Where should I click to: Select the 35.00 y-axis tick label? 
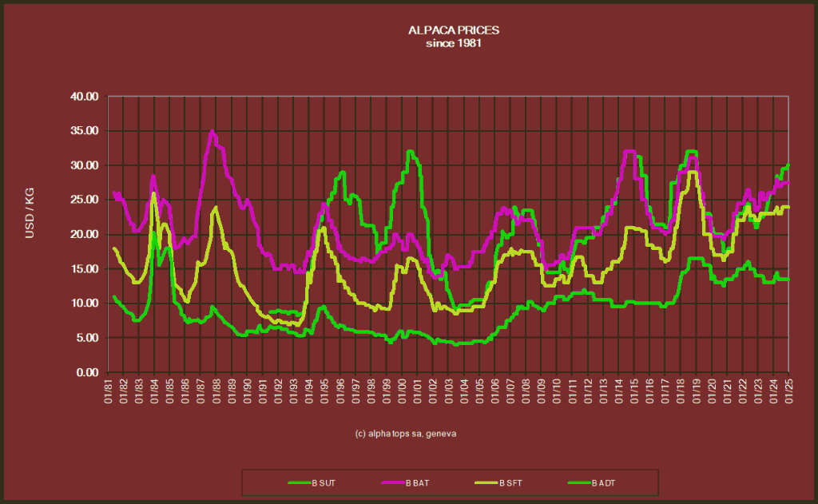[84, 131]
